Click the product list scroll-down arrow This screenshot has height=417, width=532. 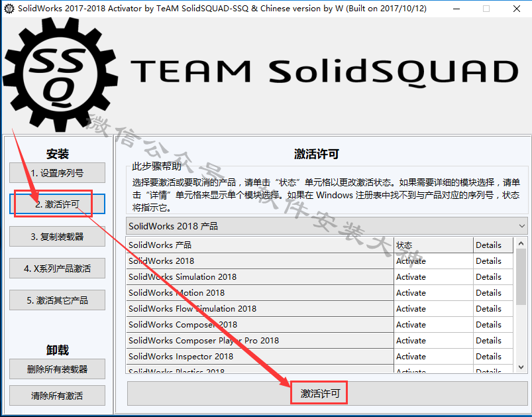coord(521,367)
